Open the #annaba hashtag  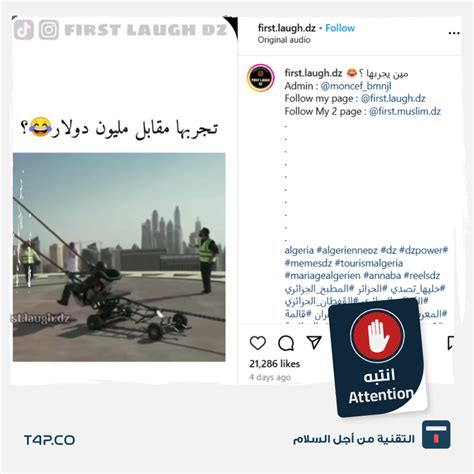382,276
